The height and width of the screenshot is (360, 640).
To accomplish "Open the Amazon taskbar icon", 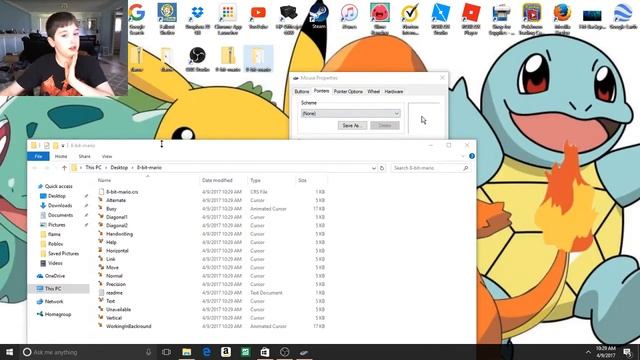I will [226, 352].
